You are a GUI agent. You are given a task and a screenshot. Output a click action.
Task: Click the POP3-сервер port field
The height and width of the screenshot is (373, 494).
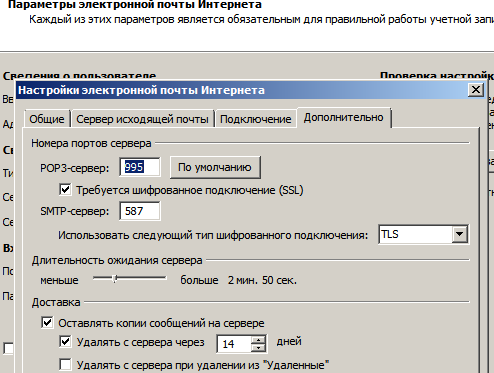(x=140, y=167)
